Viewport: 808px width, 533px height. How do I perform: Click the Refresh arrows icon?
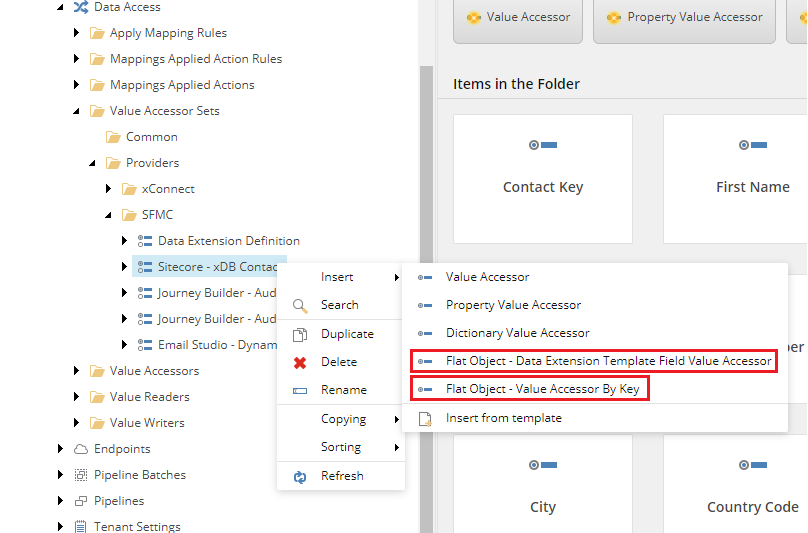click(x=300, y=477)
